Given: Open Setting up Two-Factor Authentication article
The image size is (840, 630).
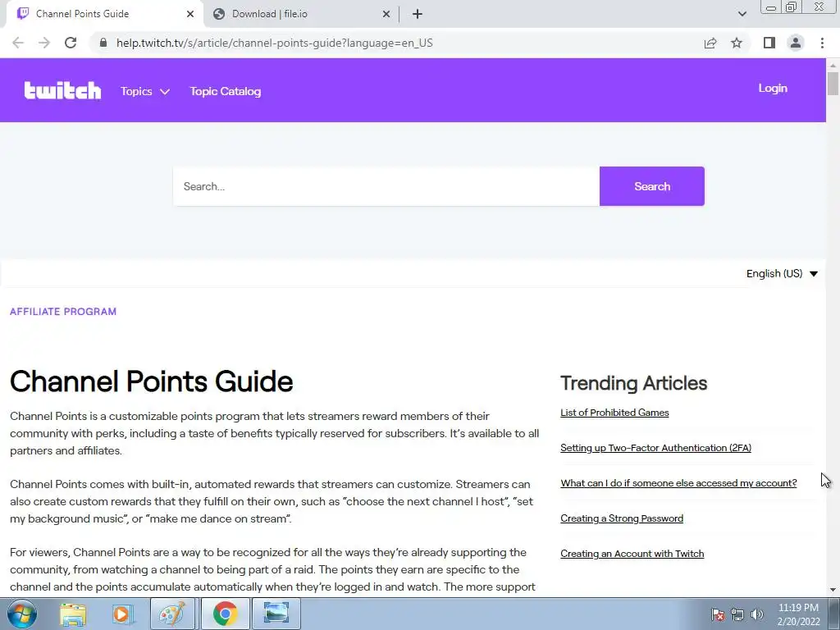Looking at the screenshot, I should click(655, 448).
